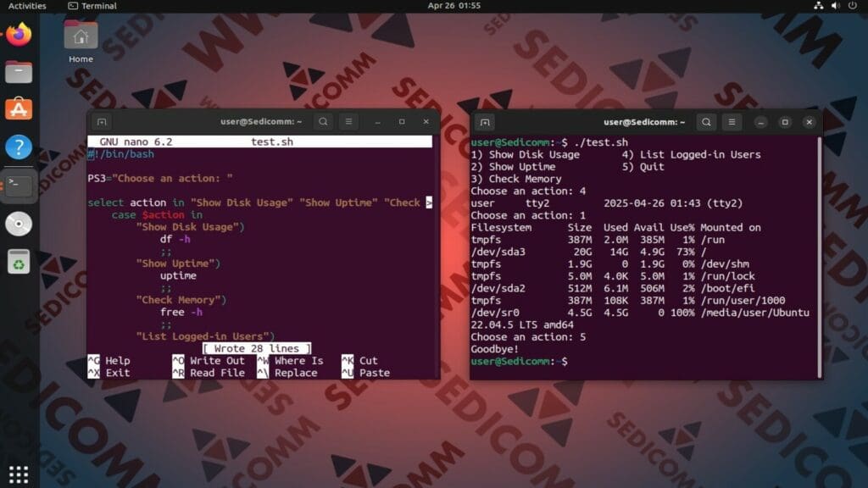Click the "Show Uptime") case label in nano
This screenshot has width=868, height=488.
point(178,263)
